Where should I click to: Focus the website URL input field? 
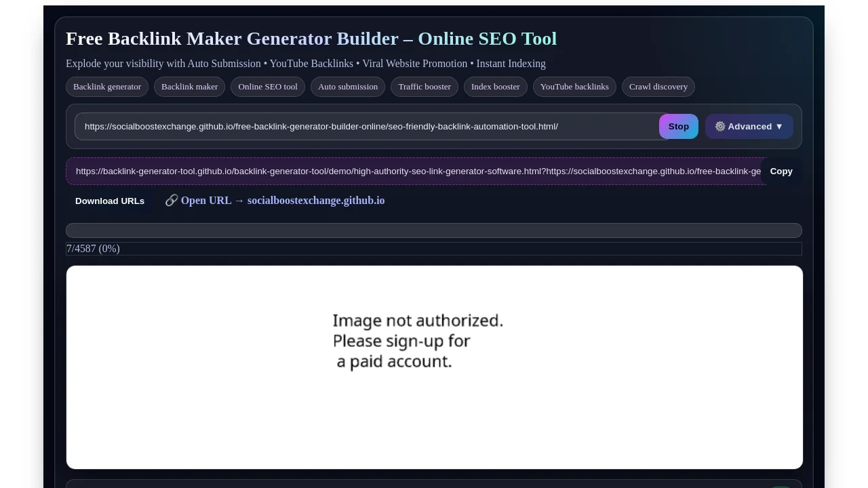pos(372,127)
